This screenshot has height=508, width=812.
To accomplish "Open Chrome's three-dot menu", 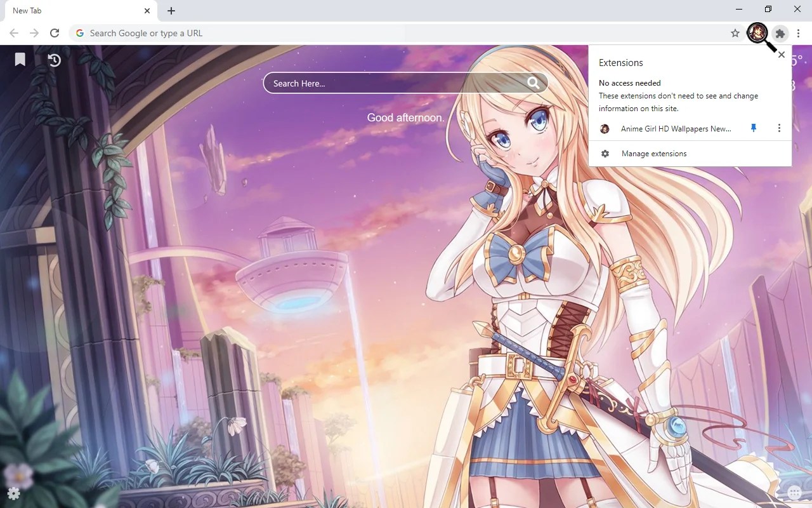I will point(799,33).
